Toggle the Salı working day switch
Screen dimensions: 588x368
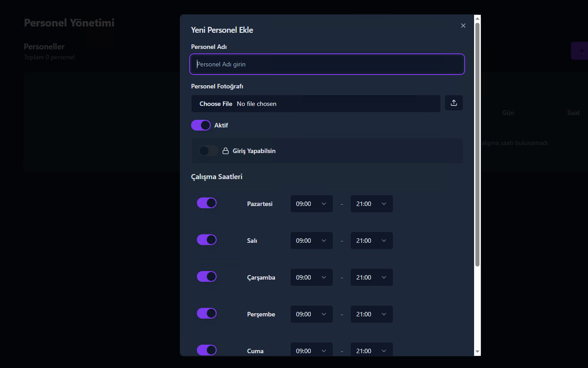(207, 240)
